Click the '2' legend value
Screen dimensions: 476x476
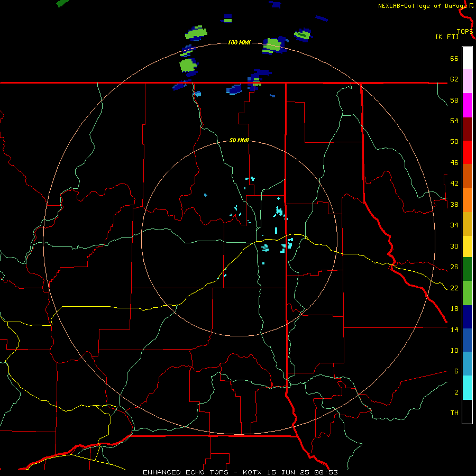click(456, 392)
